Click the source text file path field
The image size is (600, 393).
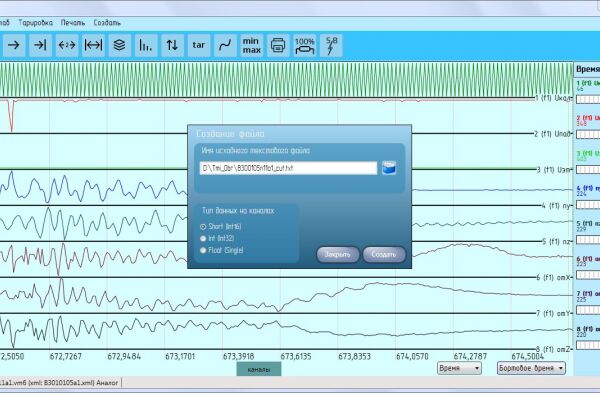click(288, 168)
